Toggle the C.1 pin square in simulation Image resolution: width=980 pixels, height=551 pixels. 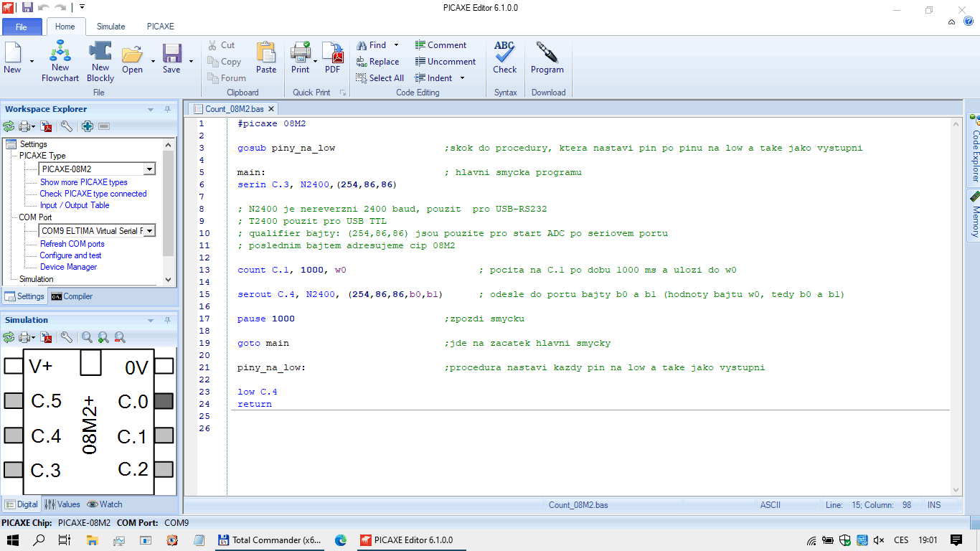(164, 435)
